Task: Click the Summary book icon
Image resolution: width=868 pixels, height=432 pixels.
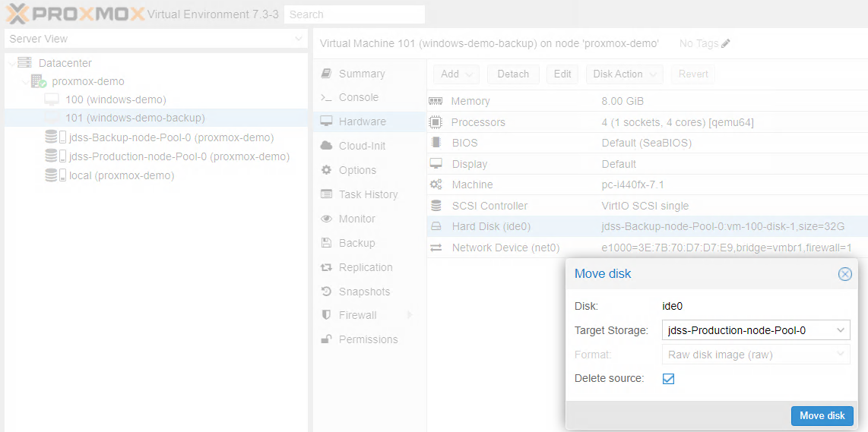Action: [327, 74]
